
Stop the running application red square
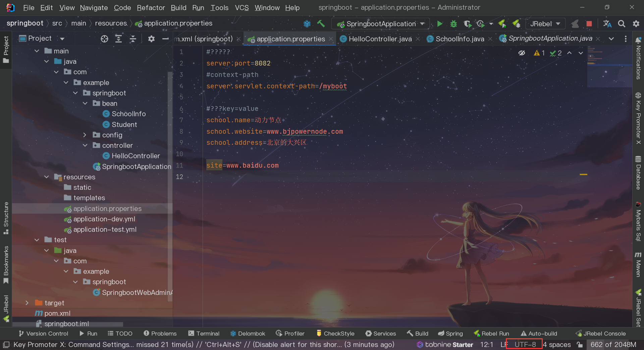[x=589, y=24]
